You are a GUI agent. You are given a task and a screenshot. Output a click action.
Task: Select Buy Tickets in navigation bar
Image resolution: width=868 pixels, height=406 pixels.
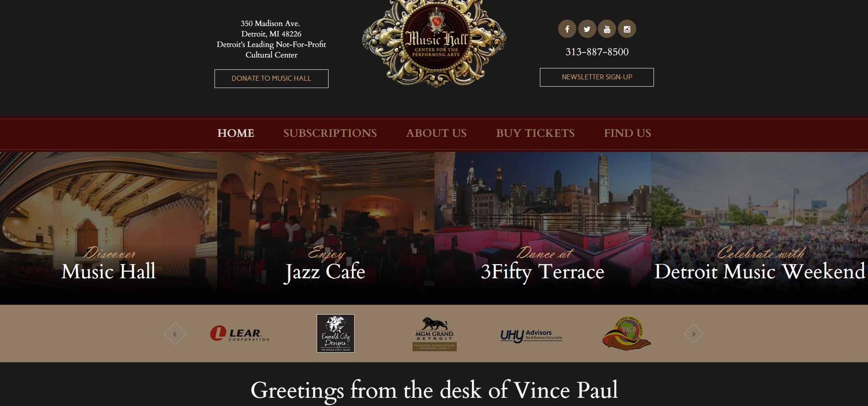click(535, 133)
